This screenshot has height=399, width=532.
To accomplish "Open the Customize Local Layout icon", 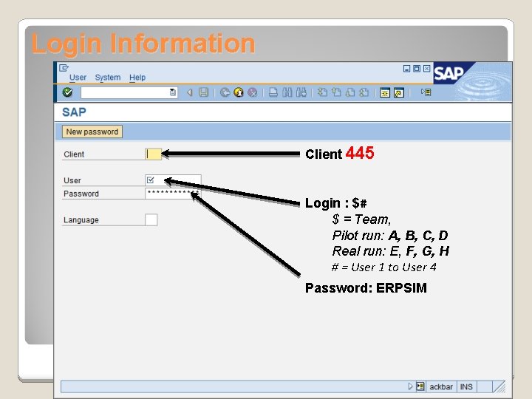I will pos(426,92).
